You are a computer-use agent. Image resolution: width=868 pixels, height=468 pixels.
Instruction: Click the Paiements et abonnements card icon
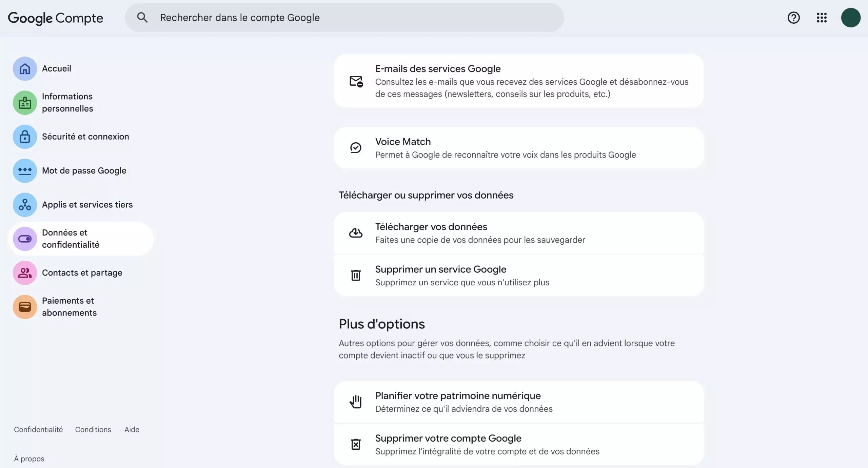[25, 307]
